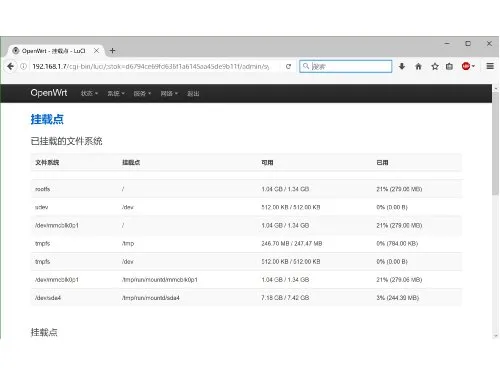Screen dimensions: 500x375
Task: Click the page vertical scrollbar thumb
Action: coord(495,143)
